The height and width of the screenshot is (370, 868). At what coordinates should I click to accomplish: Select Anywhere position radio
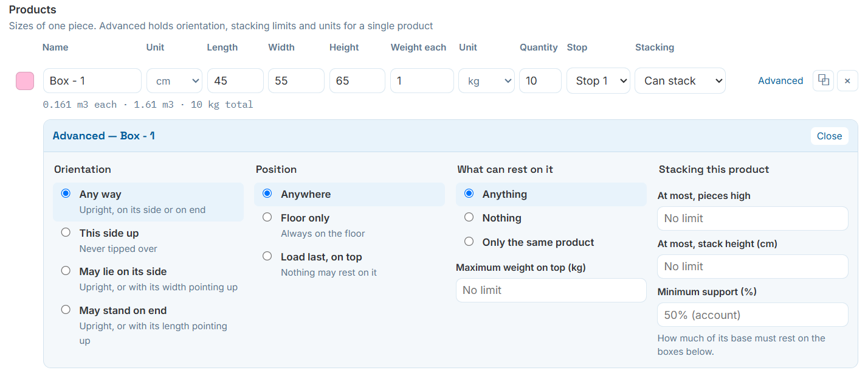click(267, 194)
